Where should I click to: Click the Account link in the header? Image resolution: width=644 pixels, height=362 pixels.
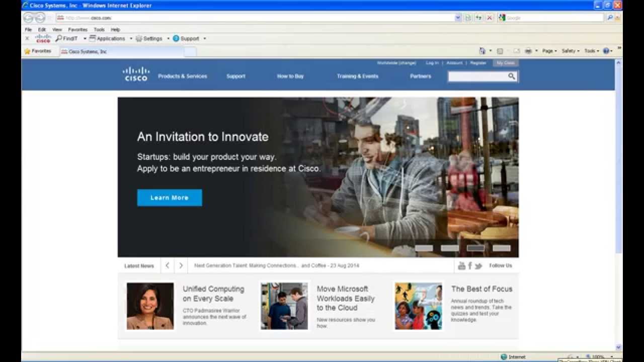pos(454,63)
